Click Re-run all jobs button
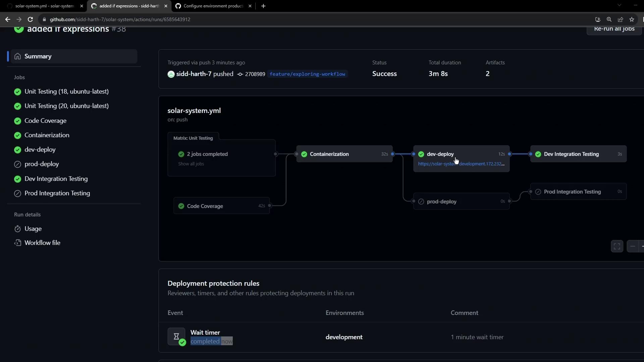 (614, 29)
